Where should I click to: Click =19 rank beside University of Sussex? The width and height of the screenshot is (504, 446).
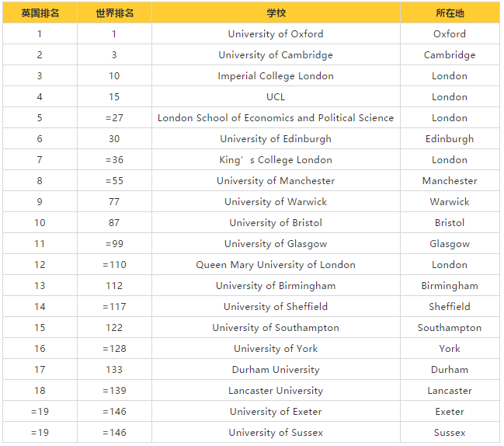[x=40, y=433]
